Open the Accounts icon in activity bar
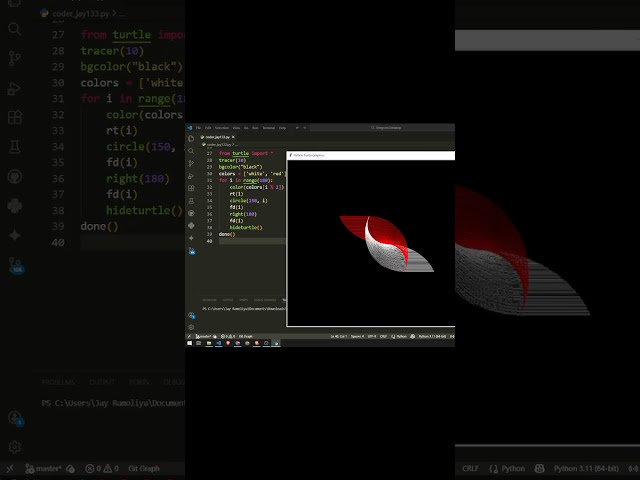 [191, 315]
